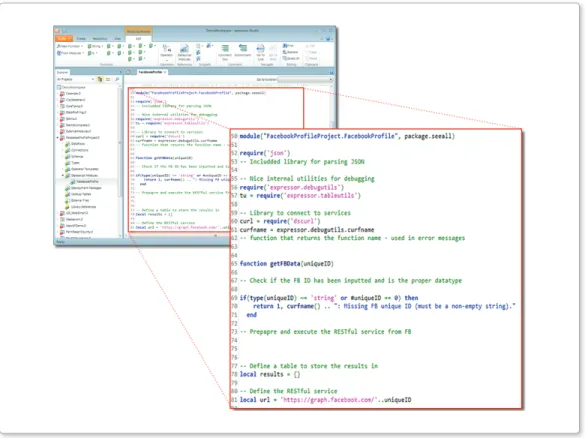
Task: Open the All Projects filter dropdown
Action: coord(75,79)
